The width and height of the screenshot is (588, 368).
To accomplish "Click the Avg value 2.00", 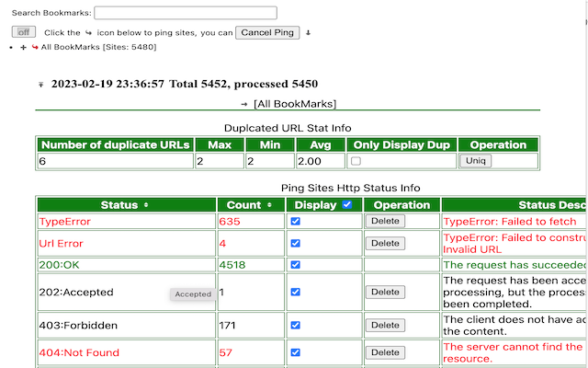I will click(x=310, y=162).
